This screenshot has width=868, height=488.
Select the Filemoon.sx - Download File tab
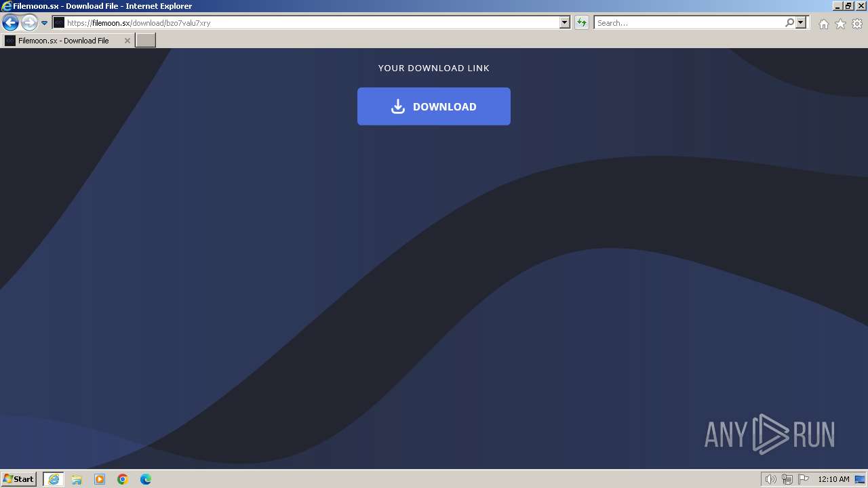67,41
